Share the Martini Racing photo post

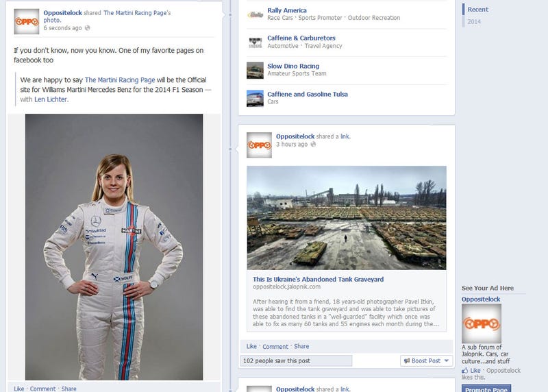tap(69, 389)
